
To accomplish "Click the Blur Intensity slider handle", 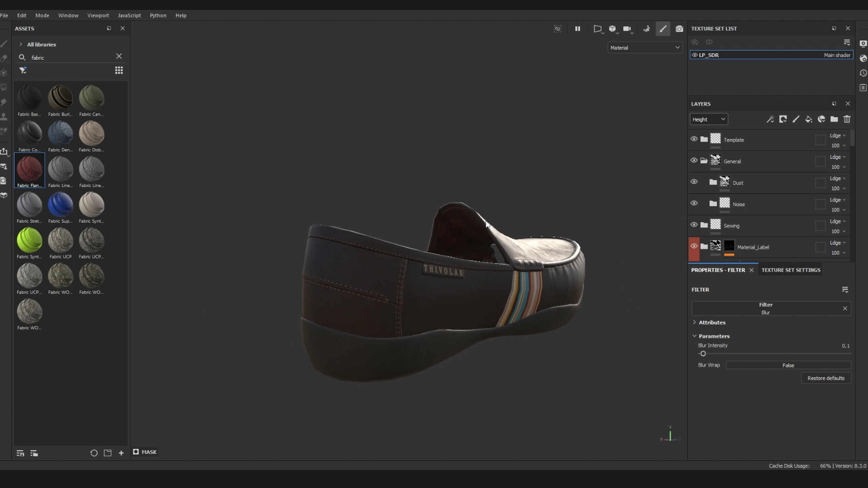I will [703, 354].
